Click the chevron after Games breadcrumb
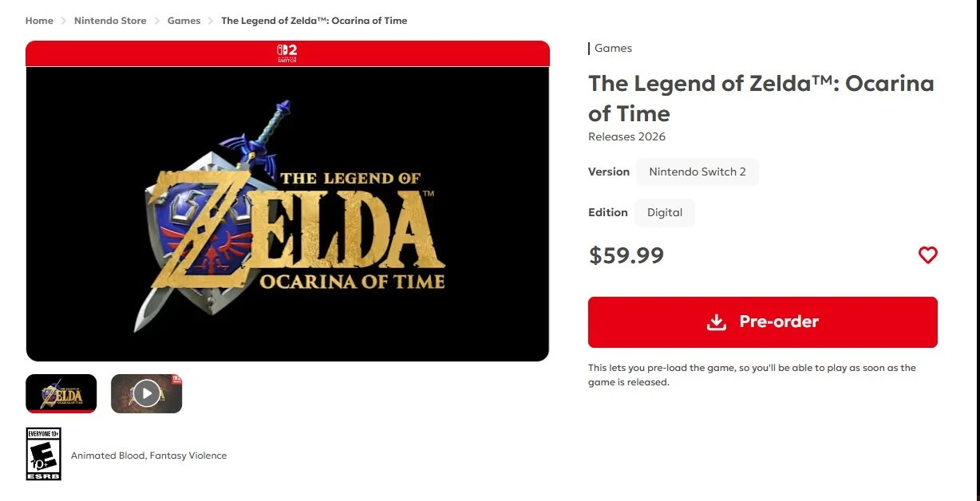The image size is (980, 501). coord(211,21)
